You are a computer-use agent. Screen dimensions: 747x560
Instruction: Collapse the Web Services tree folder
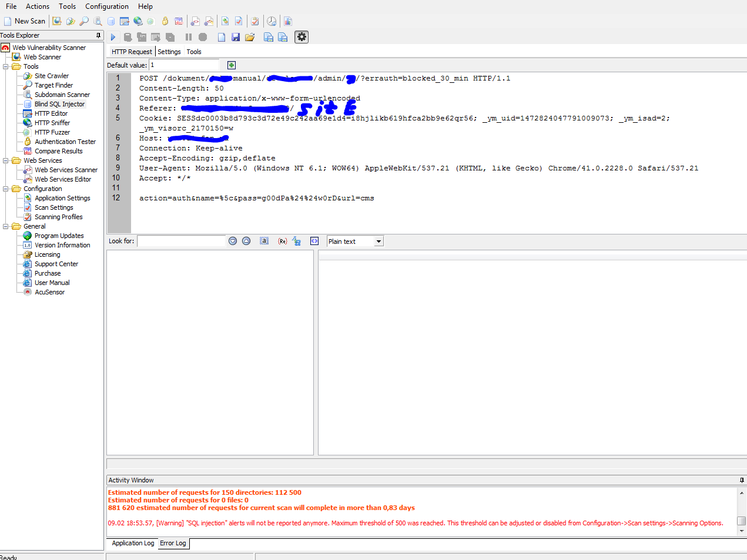(6, 160)
